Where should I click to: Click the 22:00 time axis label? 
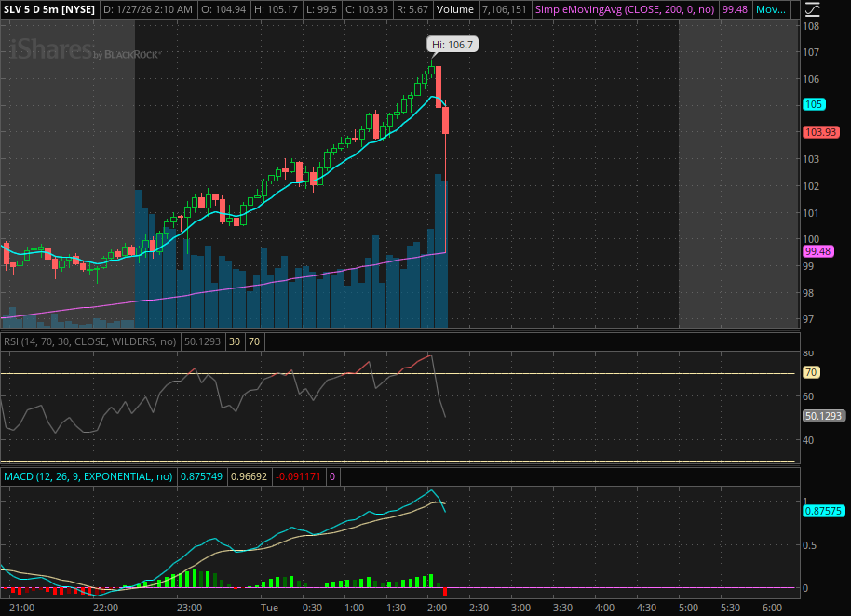click(x=105, y=608)
